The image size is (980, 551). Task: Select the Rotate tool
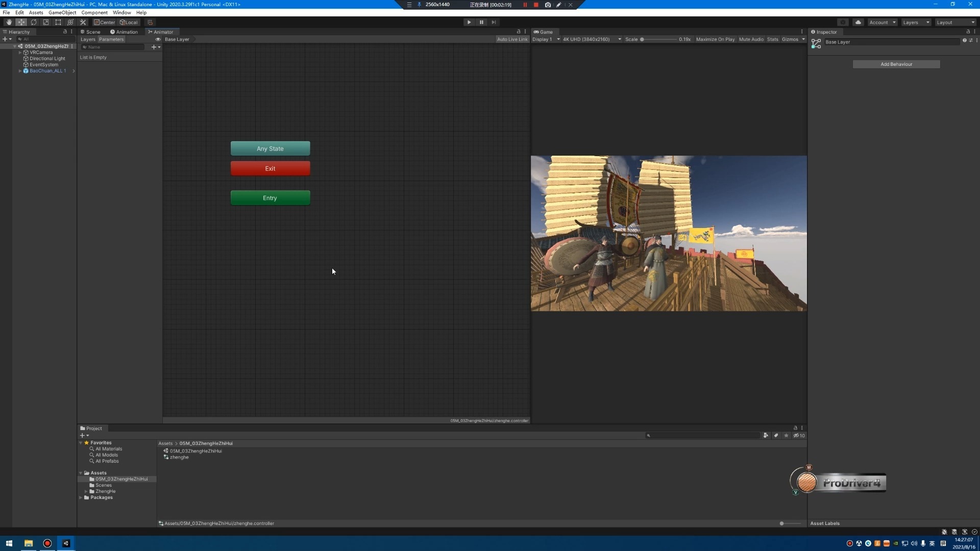pos(33,22)
